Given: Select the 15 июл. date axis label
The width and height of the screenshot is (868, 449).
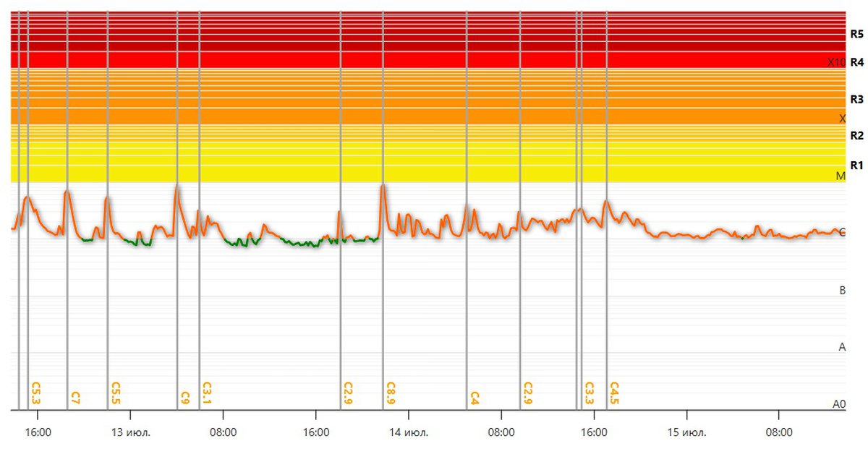Looking at the screenshot, I should pos(686,433).
